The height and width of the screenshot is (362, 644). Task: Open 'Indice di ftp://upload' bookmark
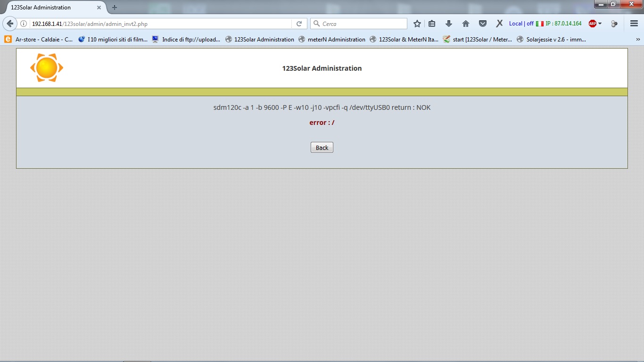coord(186,40)
